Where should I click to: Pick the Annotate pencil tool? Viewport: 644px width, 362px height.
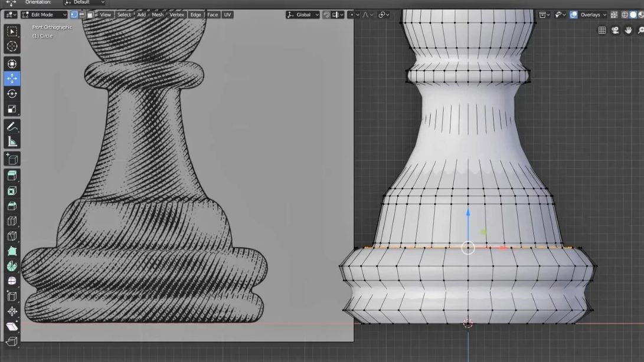(x=12, y=126)
